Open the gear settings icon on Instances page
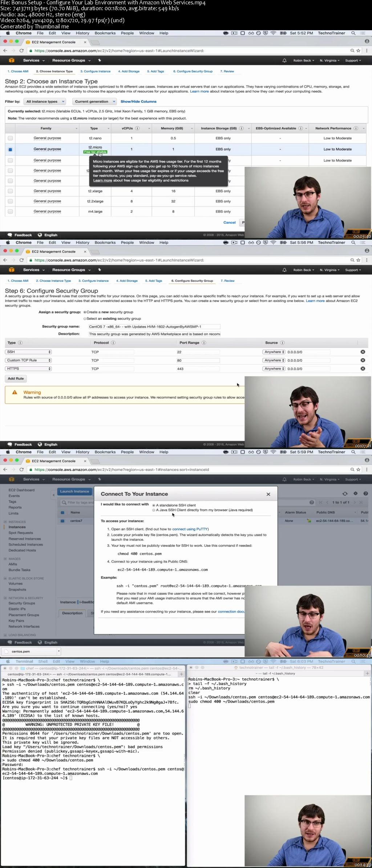The width and height of the screenshot is (372, 868). [x=355, y=493]
